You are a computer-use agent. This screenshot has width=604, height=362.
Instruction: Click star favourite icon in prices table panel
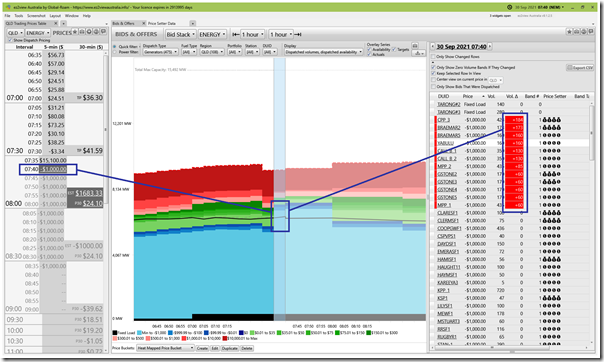(x=75, y=32)
